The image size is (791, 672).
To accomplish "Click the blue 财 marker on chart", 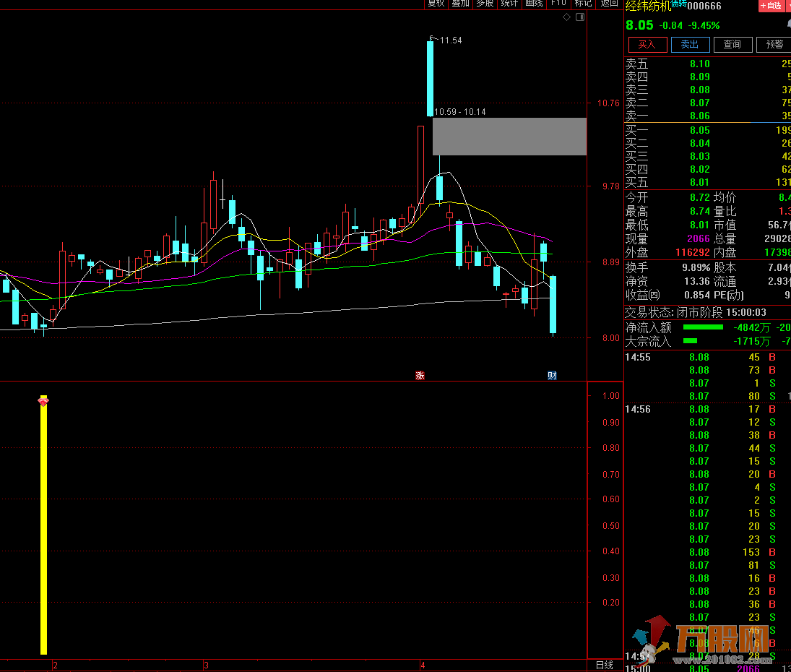I will tap(552, 375).
